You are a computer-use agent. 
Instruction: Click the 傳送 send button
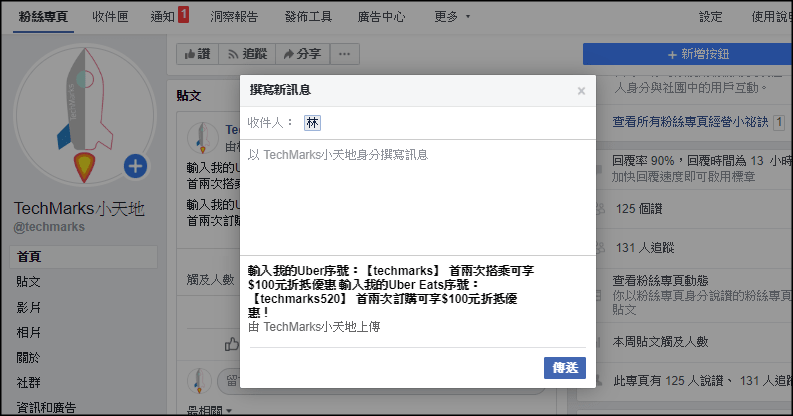pos(564,367)
